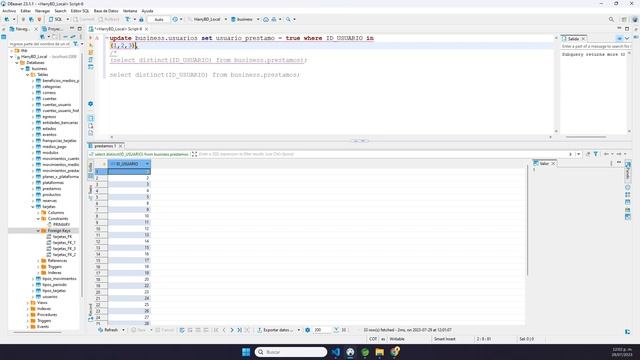Click the execute script icon in editor gutter
This screenshot has height=360, width=640.
(91, 53)
